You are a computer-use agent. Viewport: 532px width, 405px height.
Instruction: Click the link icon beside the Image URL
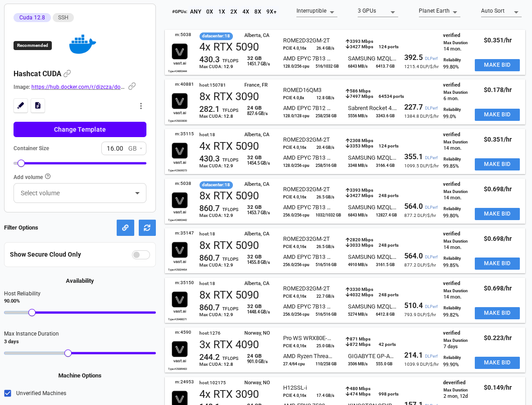(132, 86)
